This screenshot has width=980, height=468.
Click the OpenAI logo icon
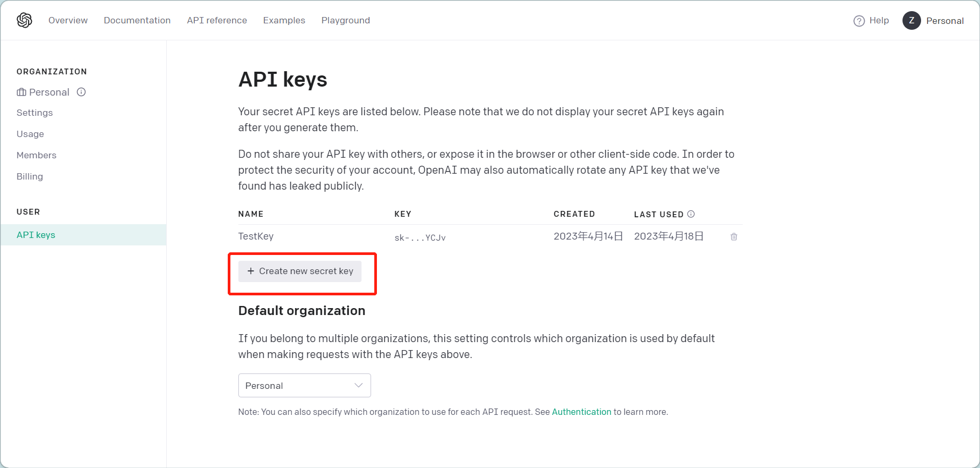coord(24,20)
